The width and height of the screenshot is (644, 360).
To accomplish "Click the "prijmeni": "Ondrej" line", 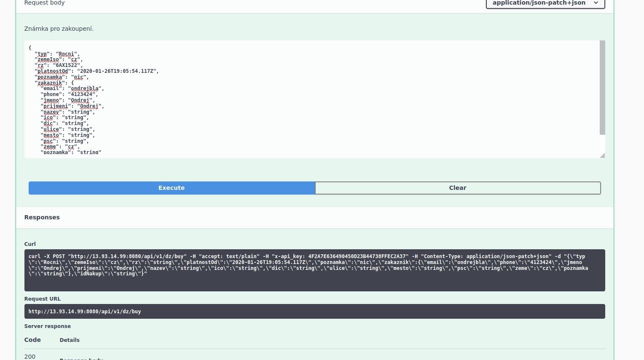I will 72,106.
